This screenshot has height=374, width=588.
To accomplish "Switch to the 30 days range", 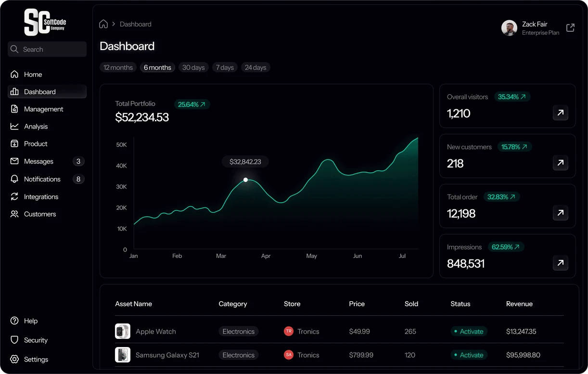I will [x=193, y=67].
